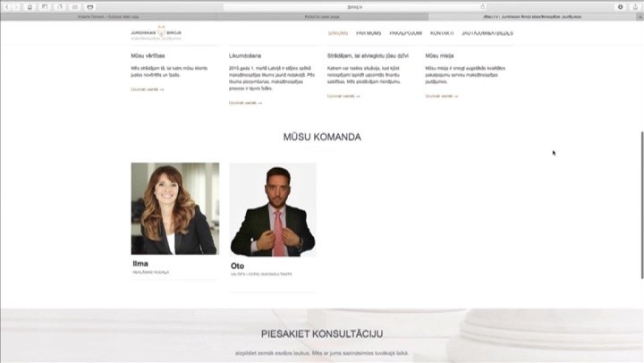Open the KONTAKTI navigation menu item
Screen dimensions: 644x363
pos(442,33)
